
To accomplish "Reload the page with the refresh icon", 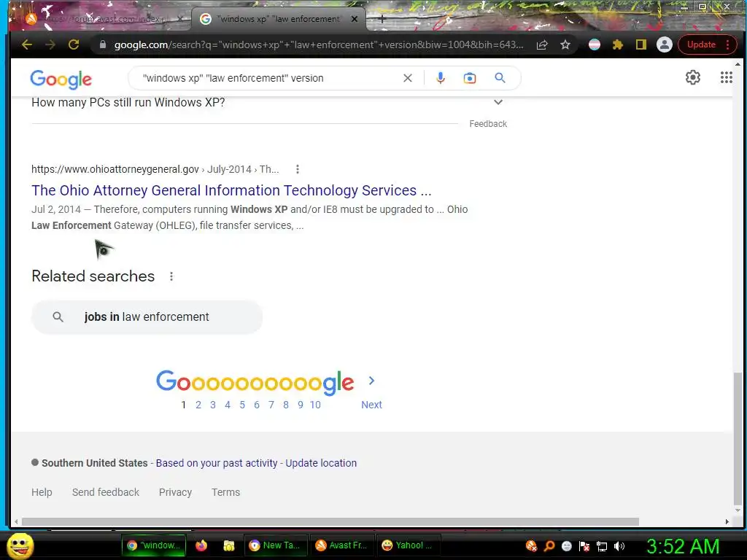I will coord(74,44).
